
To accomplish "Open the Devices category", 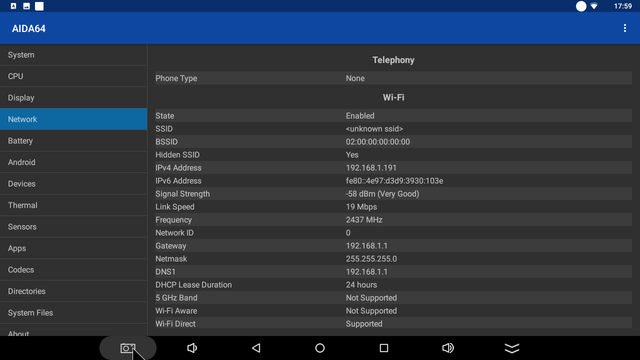I will [73, 184].
